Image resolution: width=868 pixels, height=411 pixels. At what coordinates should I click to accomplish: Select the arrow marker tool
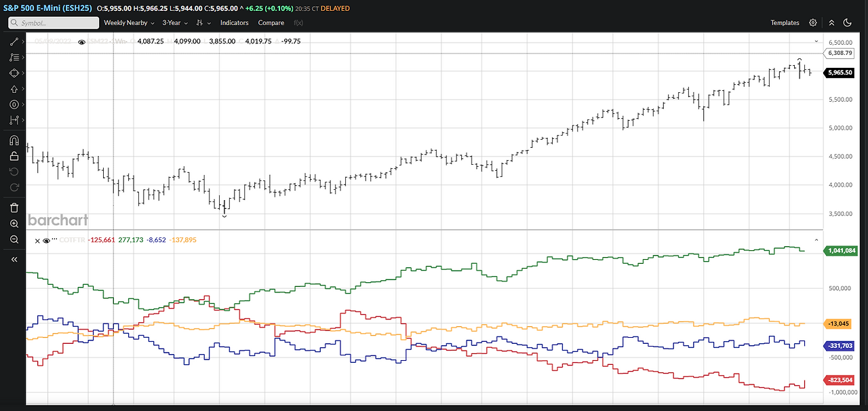coord(14,89)
